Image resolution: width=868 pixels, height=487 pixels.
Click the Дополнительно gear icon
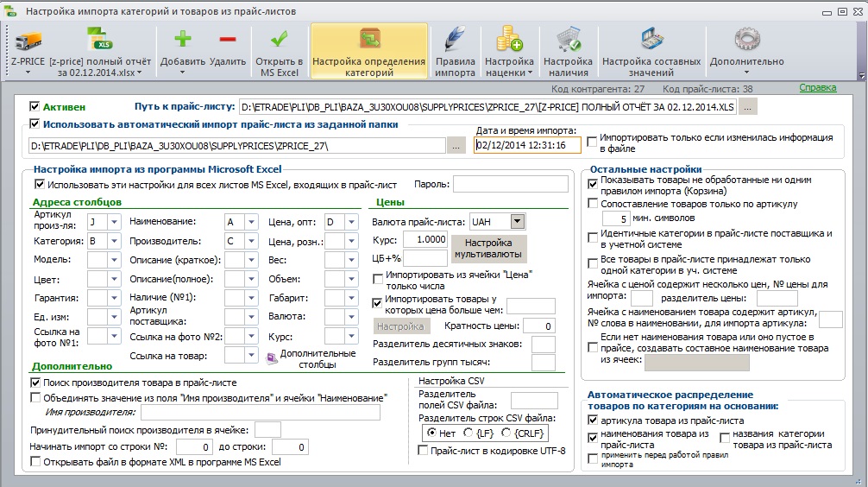click(x=746, y=40)
